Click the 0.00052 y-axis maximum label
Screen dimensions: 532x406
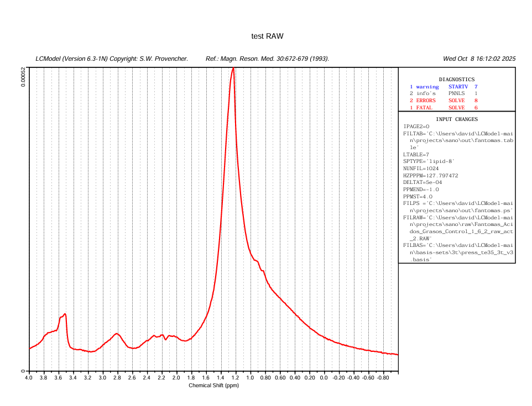coord(23,77)
